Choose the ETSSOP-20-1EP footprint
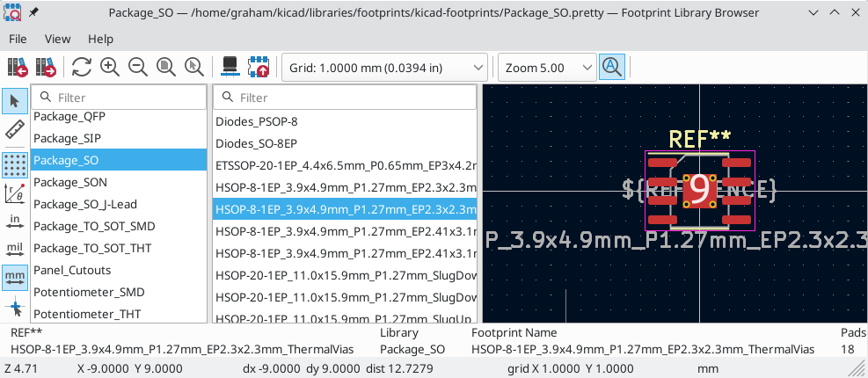868x378 pixels. click(345, 165)
